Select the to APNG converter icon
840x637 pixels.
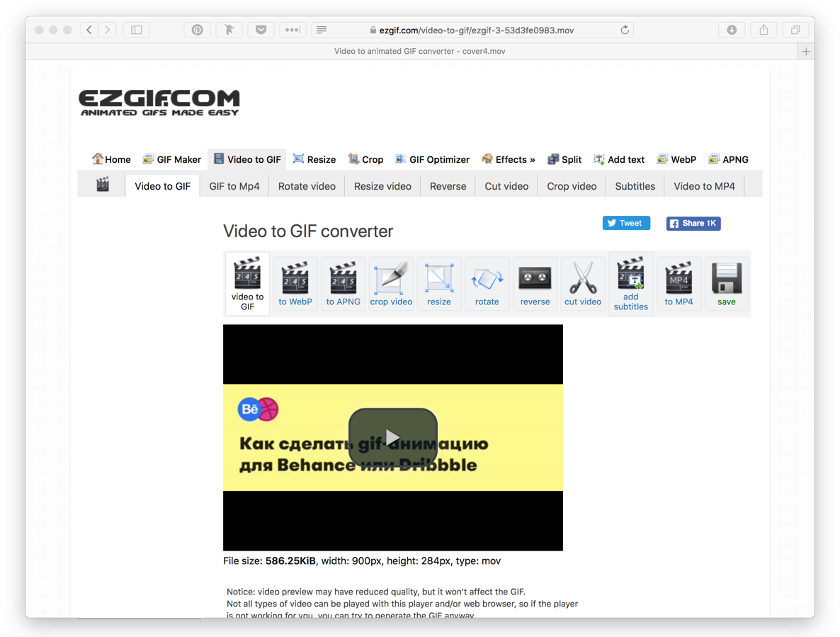tap(343, 284)
